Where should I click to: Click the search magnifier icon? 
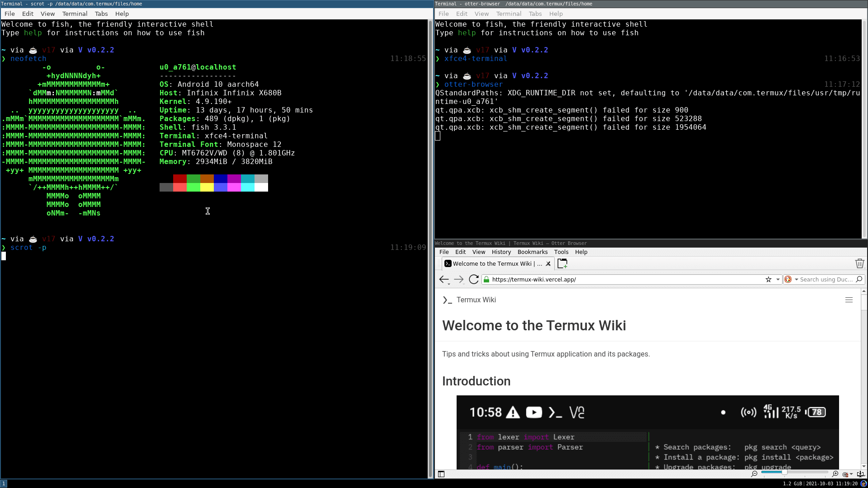pyautogui.click(x=859, y=279)
